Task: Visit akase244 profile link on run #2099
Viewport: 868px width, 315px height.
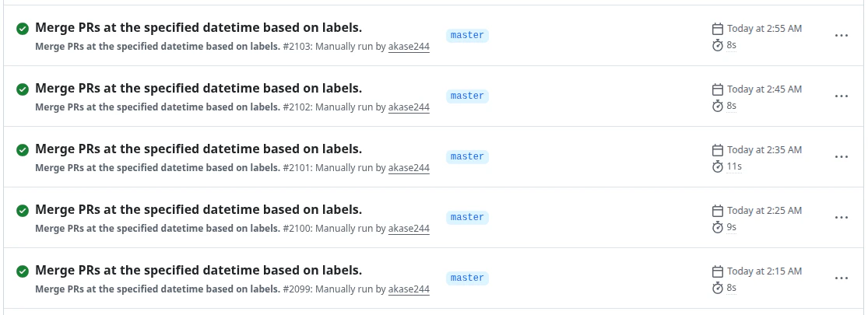Action: pyautogui.click(x=409, y=289)
